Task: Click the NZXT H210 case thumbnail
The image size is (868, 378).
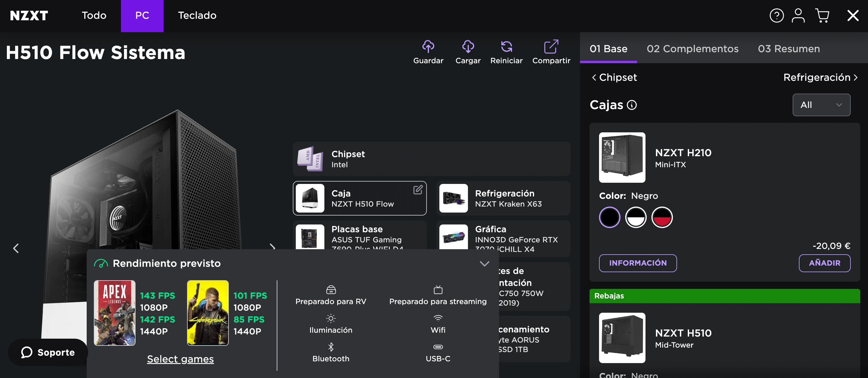Action: pos(622,157)
